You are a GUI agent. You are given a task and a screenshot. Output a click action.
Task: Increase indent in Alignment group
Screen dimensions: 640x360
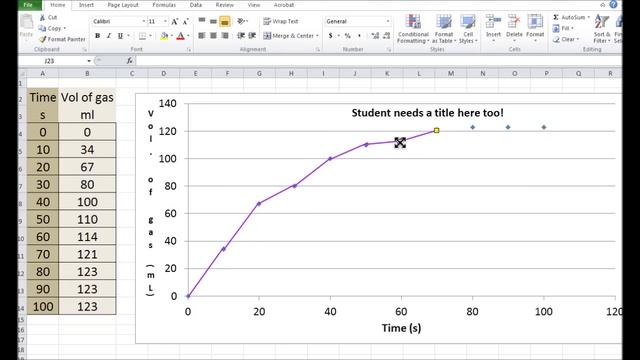click(x=252, y=36)
